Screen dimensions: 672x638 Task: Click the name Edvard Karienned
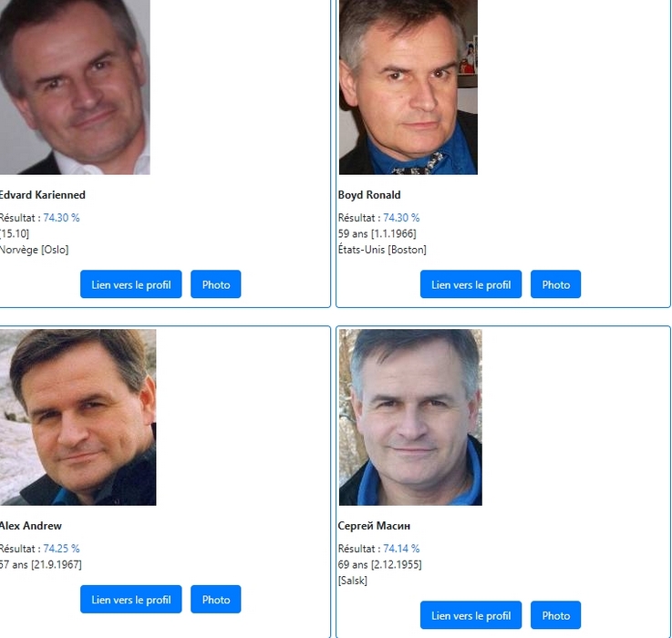(43, 195)
